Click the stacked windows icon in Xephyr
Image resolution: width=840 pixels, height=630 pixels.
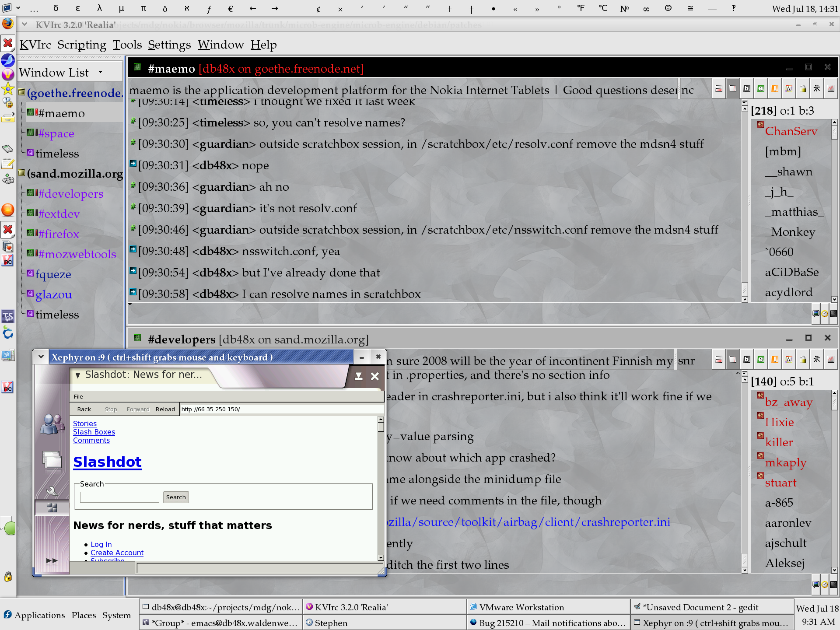coord(52,460)
